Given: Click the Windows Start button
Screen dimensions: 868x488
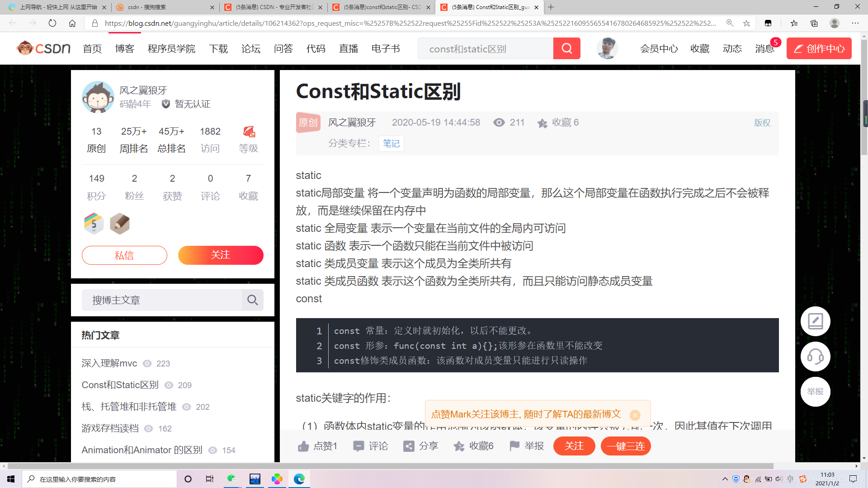Looking at the screenshot, I should tap(11, 479).
